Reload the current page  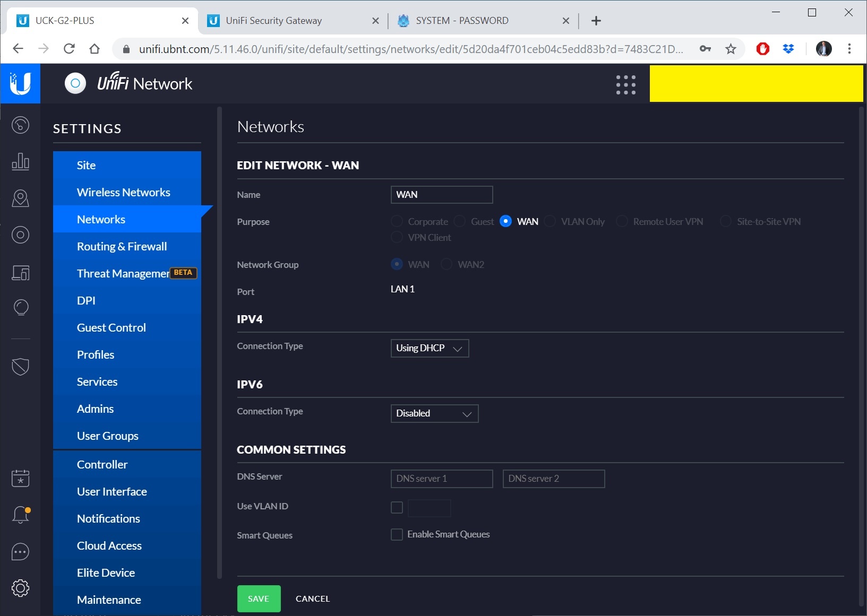(69, 49)
